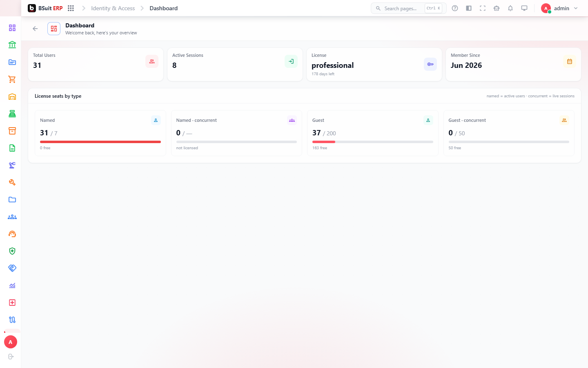Open the purple dashboard grid sidebar icon
588x368 pixels.
click(12, 28)
